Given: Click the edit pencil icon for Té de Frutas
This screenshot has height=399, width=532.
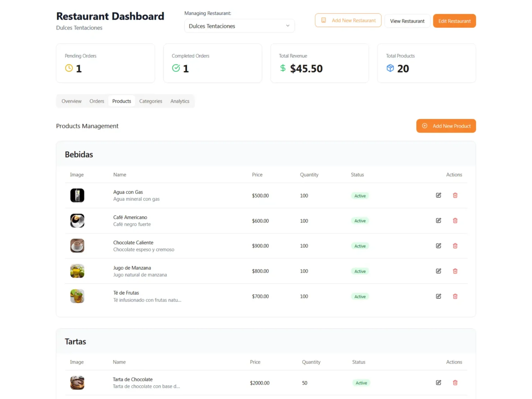Looking at the screenshot, I should pyautogui.click(x=438, y=296).
